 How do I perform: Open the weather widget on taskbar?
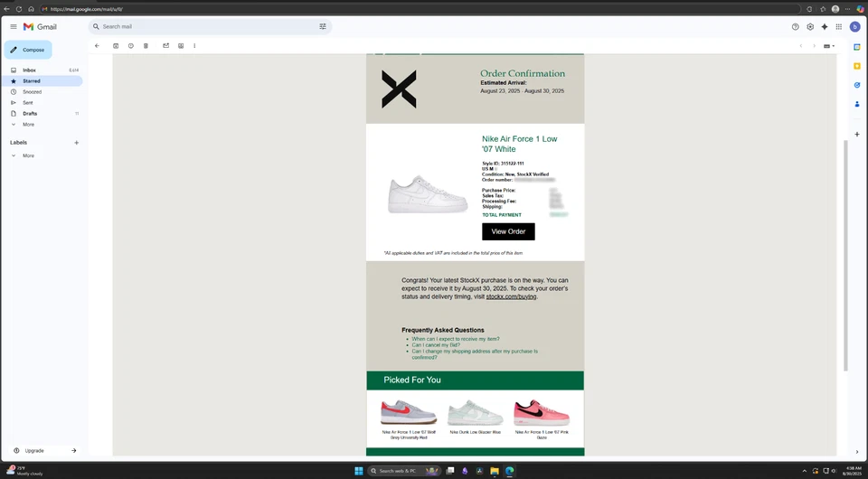(25, 471)
